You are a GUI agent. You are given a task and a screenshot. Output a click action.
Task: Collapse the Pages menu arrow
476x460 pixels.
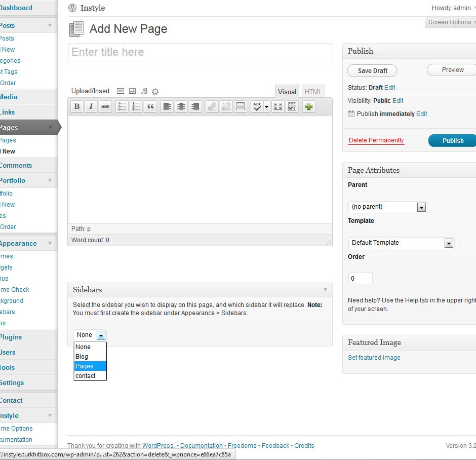[x=50, y=127]
